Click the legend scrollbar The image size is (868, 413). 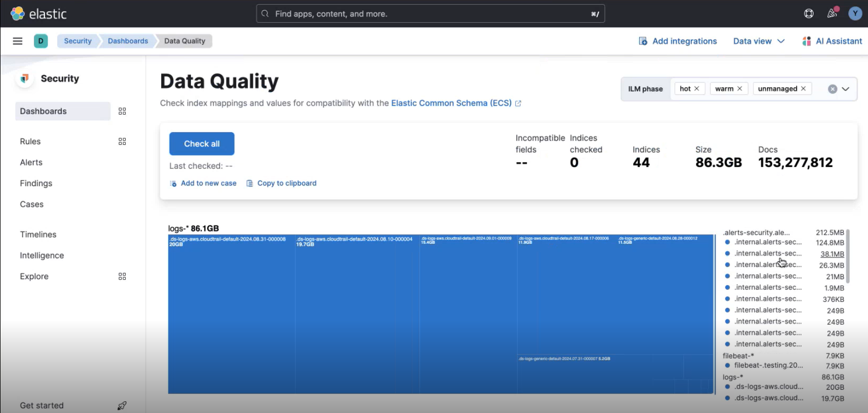point(848,256)
